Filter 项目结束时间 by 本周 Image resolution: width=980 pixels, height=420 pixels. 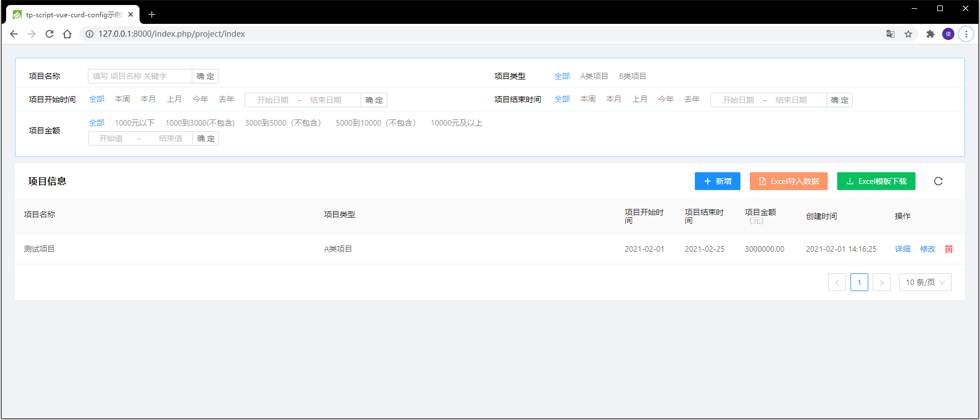(x=588, y=99)
